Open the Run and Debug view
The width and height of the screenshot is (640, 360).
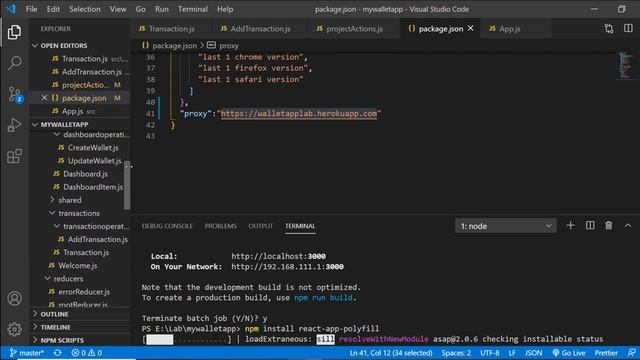click(x=15, y=125)
